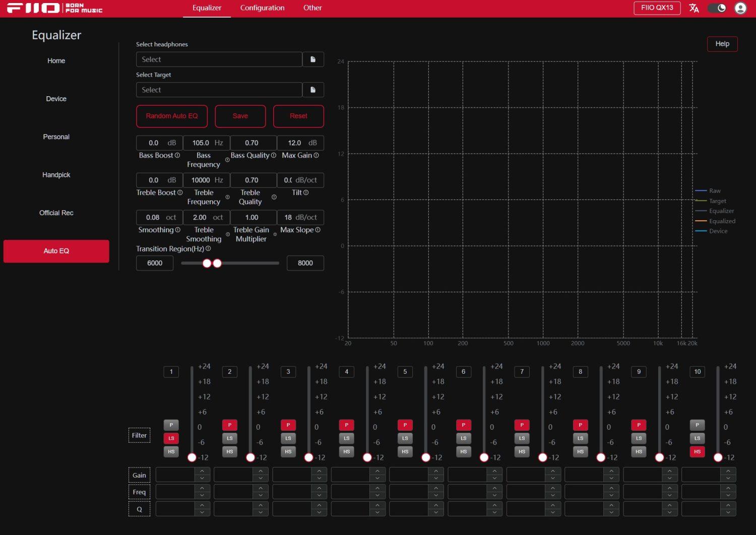The image size is (756, 535).
Task: Open the Select Target dropdown
Action: [x=219, y=90]
